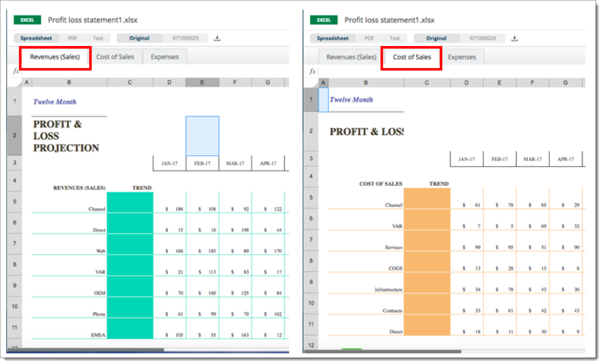The height and width of the screenshot is (364, 602).
Task: Click horizontal scrollbar in left viewer
Action: 85,350
